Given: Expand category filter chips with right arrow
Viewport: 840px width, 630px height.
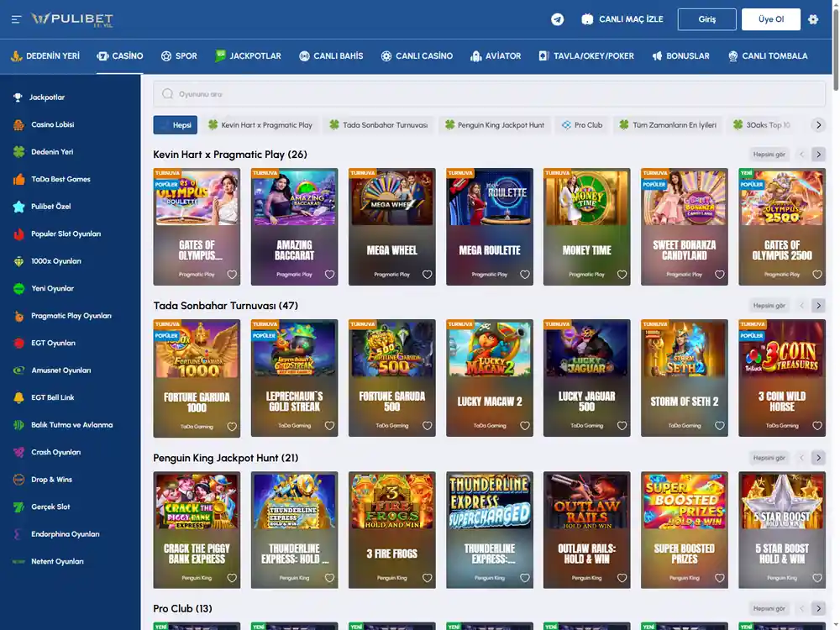Looking at the screenshot, I should pyautogui.click(x=818, y=125).
